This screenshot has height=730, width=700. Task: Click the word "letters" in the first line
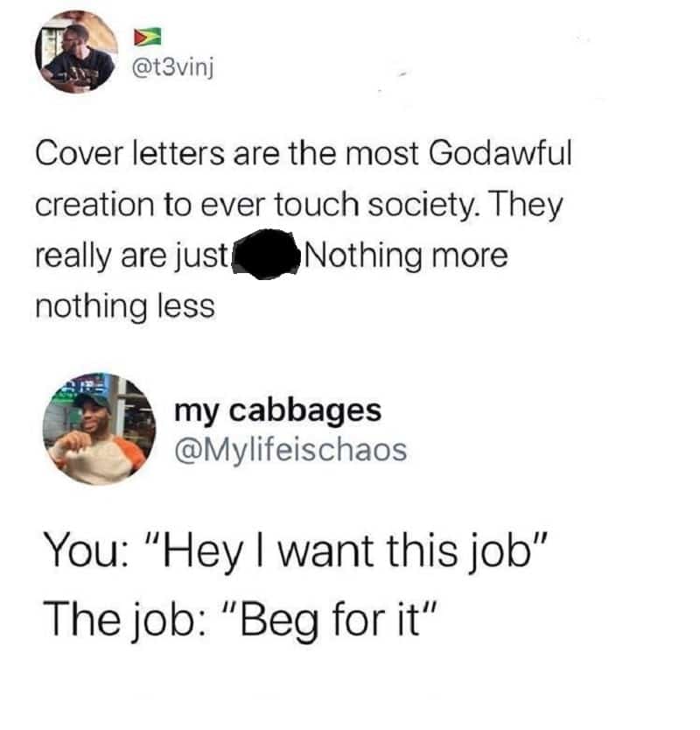coord(178,154)
